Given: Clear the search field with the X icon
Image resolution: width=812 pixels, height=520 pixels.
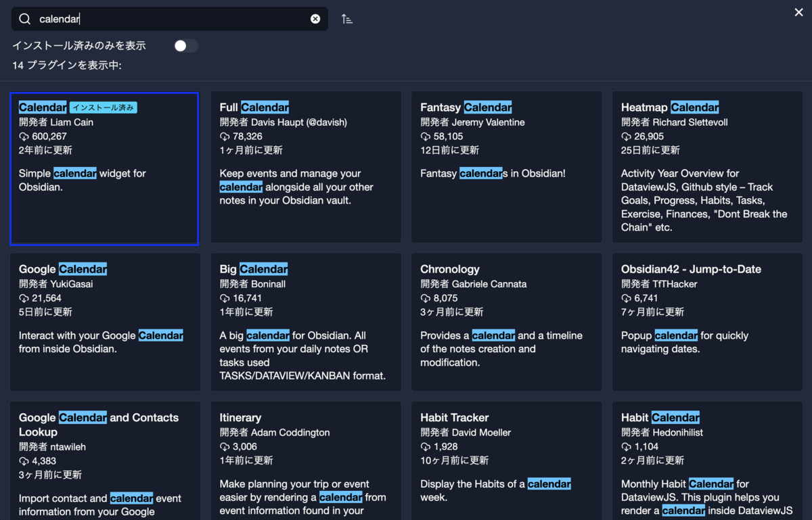Looking at the screenshot, I should [315, 19].
